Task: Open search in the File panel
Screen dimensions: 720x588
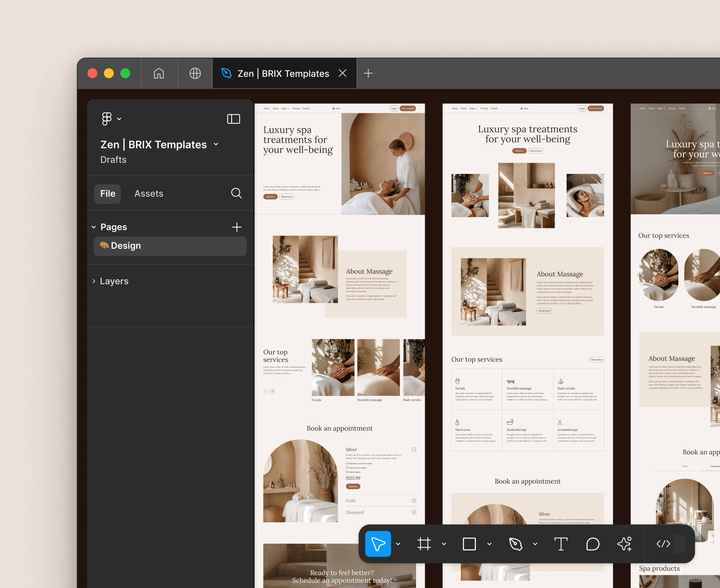Action: pyautogui.click(x=236, y=193)
